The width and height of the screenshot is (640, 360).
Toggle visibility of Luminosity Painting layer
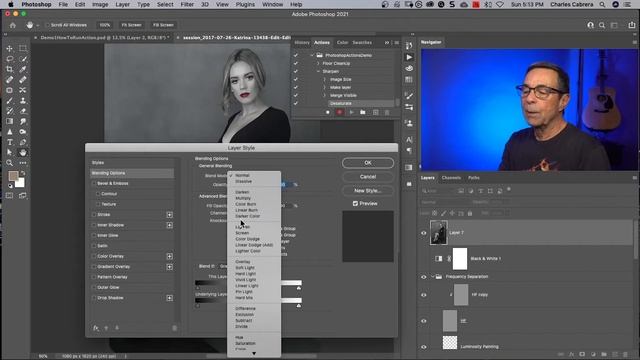pyautogui.click(x=424, y=347)
